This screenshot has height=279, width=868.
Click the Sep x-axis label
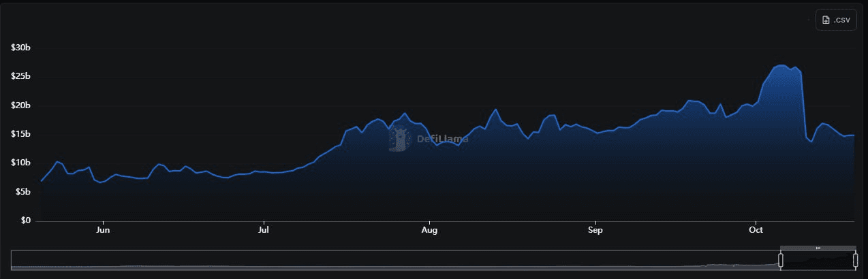click(x=595, y=231)
